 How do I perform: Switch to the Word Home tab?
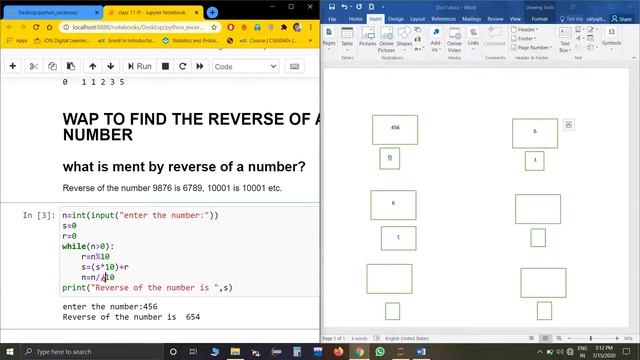click(356, 19)
